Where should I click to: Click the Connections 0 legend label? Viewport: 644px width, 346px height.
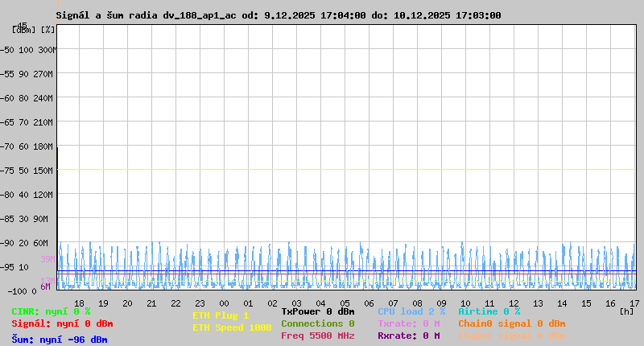(x=317, y=323)
